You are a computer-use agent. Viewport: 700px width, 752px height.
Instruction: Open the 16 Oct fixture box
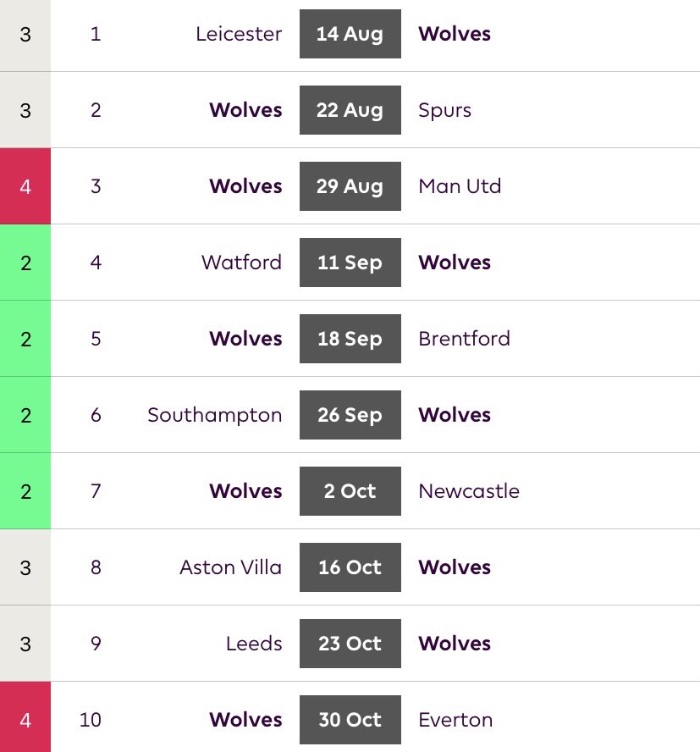click(x=350, y=568)
